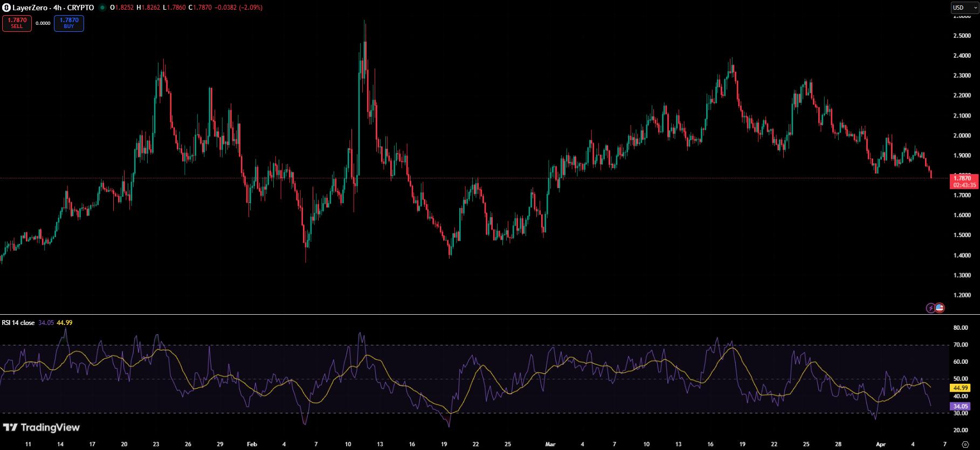Click the LayerZero symbol logo icon
Screen dimensions: 980x450
[6, 8]
